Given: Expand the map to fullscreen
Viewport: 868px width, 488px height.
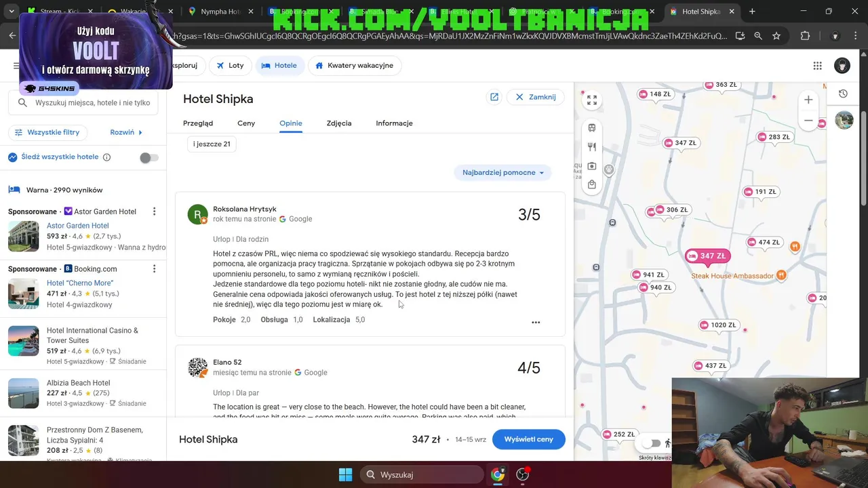Looking at the screenshot, I should coord(592,100).
